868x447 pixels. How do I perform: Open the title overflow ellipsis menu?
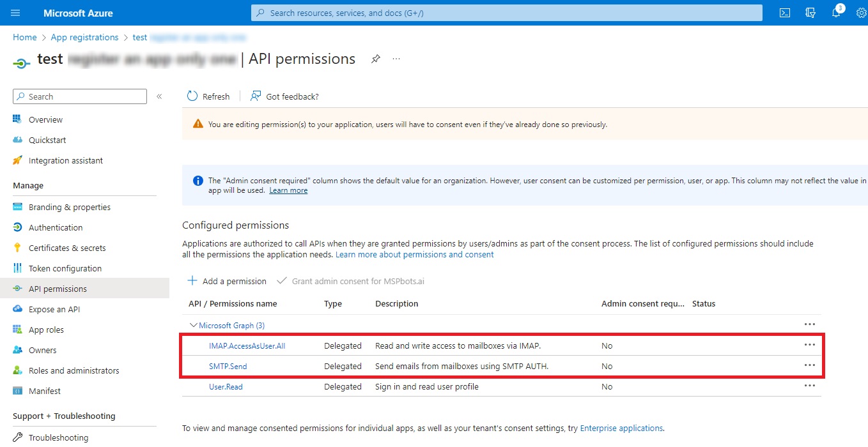[396, 58]
